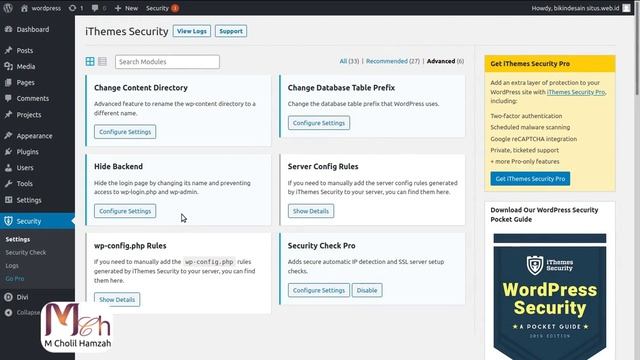The image size is (640, 360).
Task: Click the Security Check Pro title
Action: 321,246
